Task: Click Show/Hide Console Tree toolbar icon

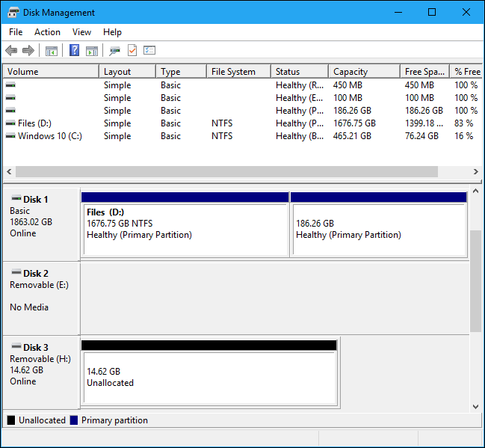Action: (x=52, y=51)
